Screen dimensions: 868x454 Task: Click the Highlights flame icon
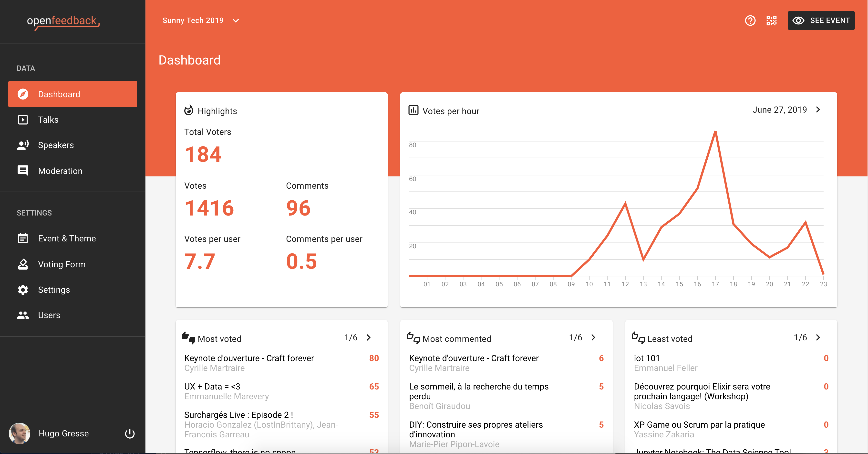[189, 110]
